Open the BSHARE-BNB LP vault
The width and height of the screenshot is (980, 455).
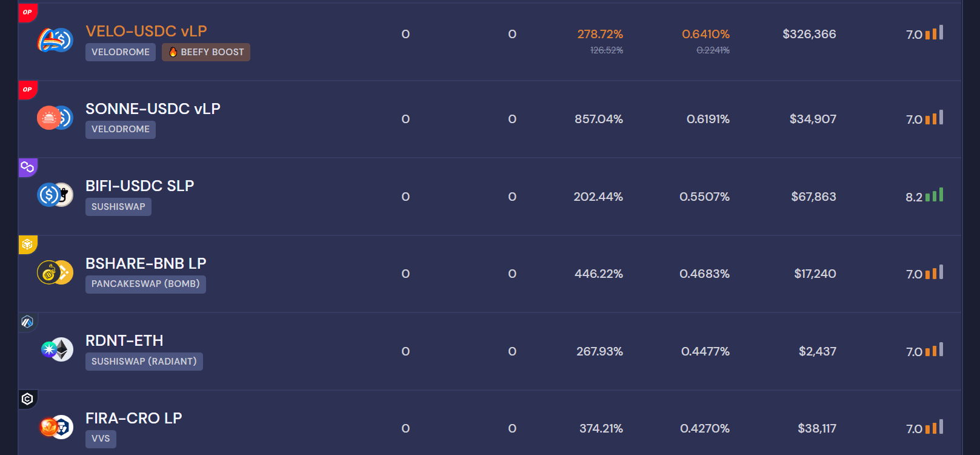pyautogui.click(x=145, y=263)
